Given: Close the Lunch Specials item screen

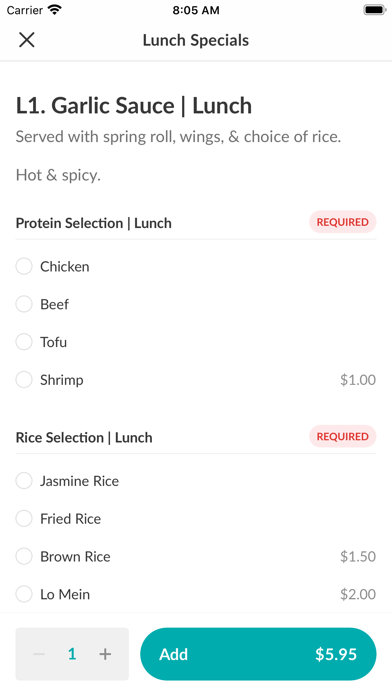Looking at the screenshot, I should tap(27, 40).
